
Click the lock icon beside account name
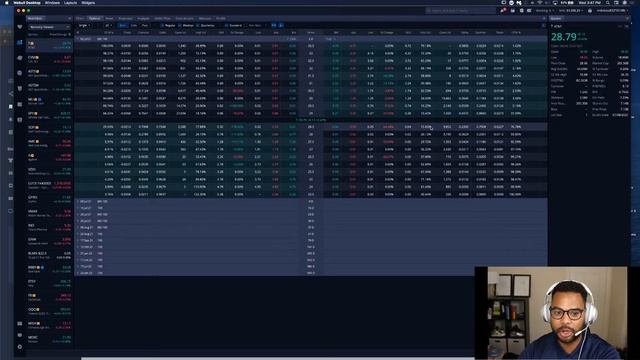[590, 11]
